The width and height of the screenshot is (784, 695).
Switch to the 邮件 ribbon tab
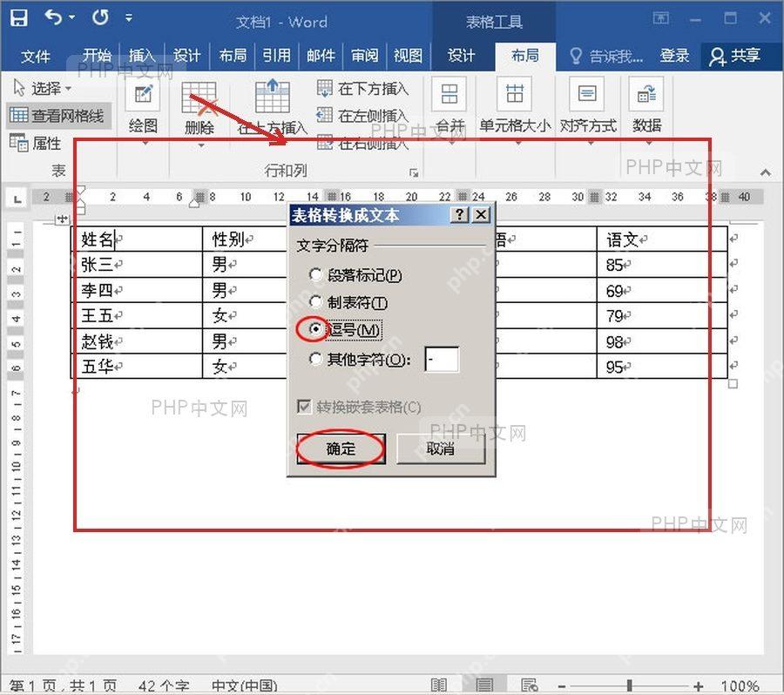click(321, 55)
